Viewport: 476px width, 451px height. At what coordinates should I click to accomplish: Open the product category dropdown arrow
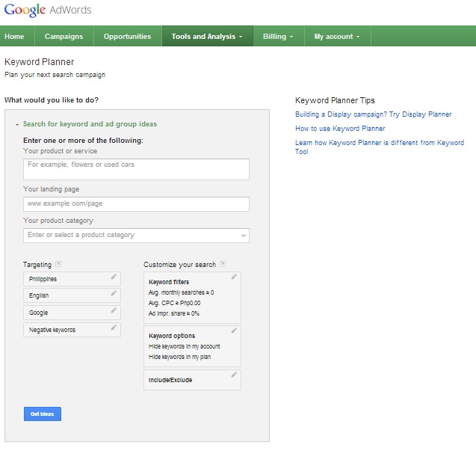tap(243, 236)
